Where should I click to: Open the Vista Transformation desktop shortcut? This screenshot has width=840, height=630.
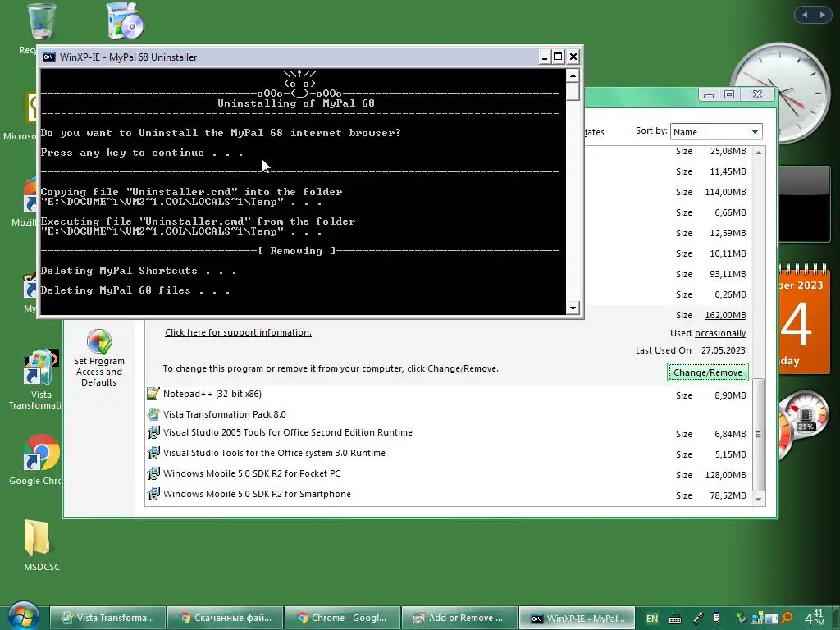(40, 368)
